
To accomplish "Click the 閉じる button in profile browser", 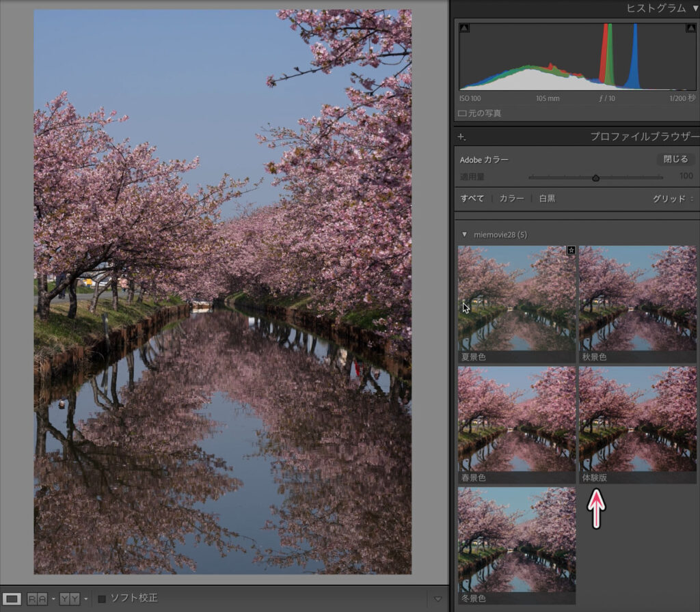I will click(x=675, y=159).
